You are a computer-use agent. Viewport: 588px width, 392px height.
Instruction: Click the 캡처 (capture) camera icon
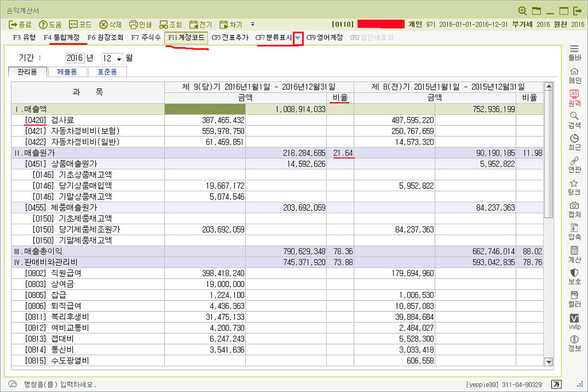574,206
